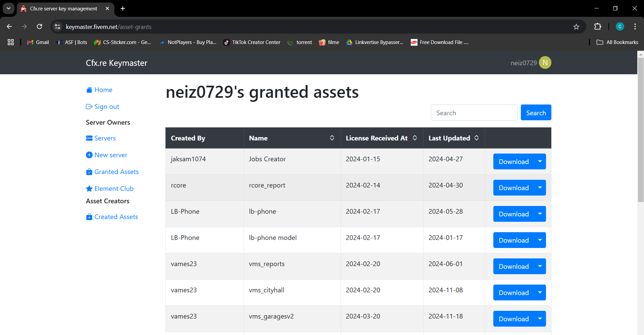
Task: Download the rcore_report asset
Action: pyautogui.click(x=514, y=188)
